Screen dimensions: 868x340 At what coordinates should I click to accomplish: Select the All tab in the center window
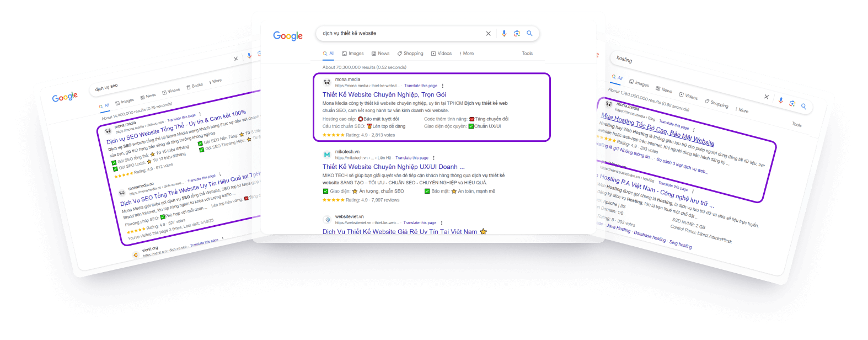click(x=329, y=54)
